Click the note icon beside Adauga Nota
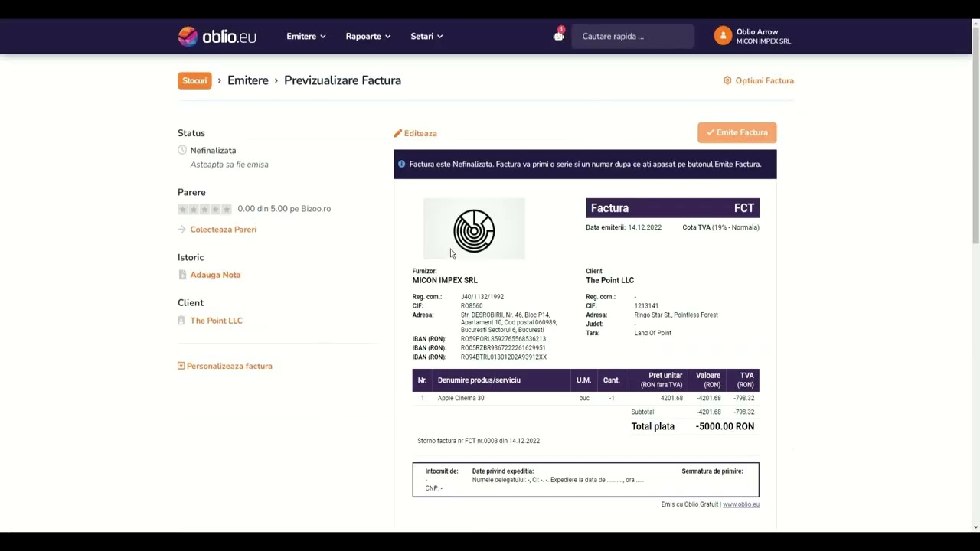Screen dimensions: 980x551 pos(182,275)
